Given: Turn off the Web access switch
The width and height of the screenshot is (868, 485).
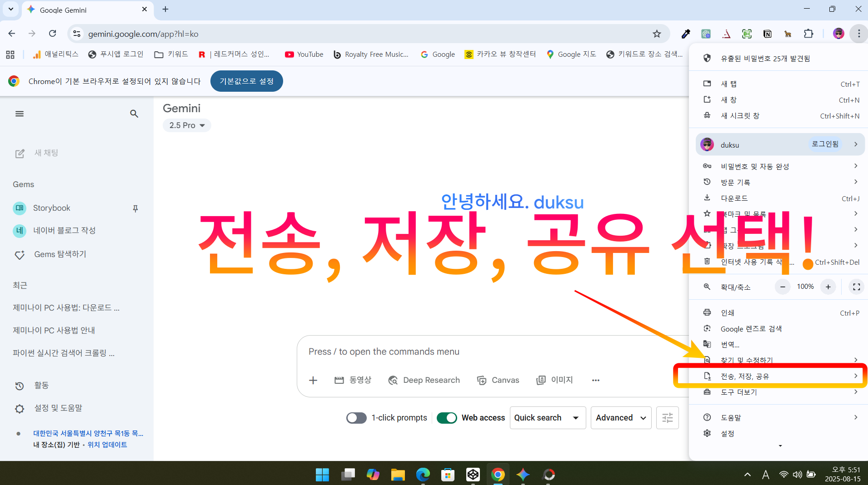Looking at the screenshot, I should (447, 418).
